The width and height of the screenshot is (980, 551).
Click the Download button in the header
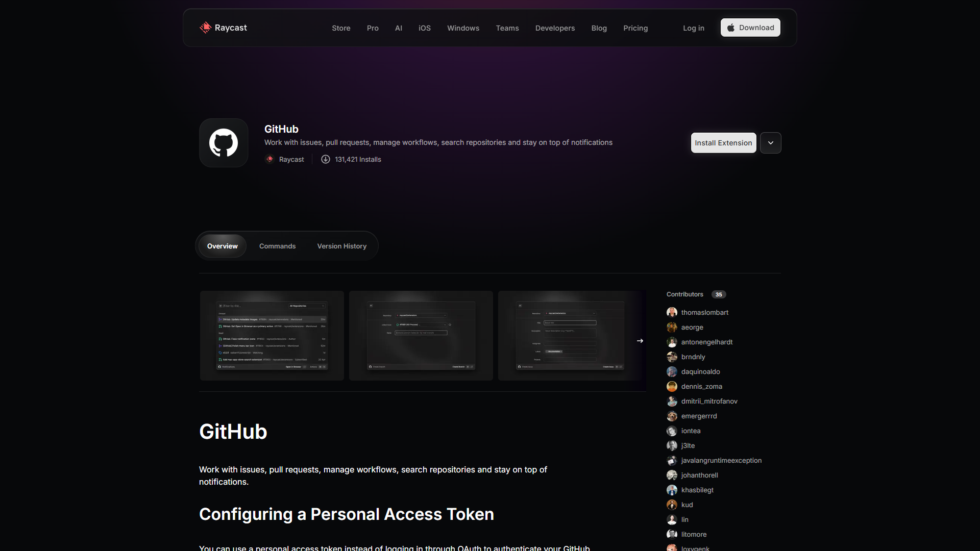click(750, 28)
